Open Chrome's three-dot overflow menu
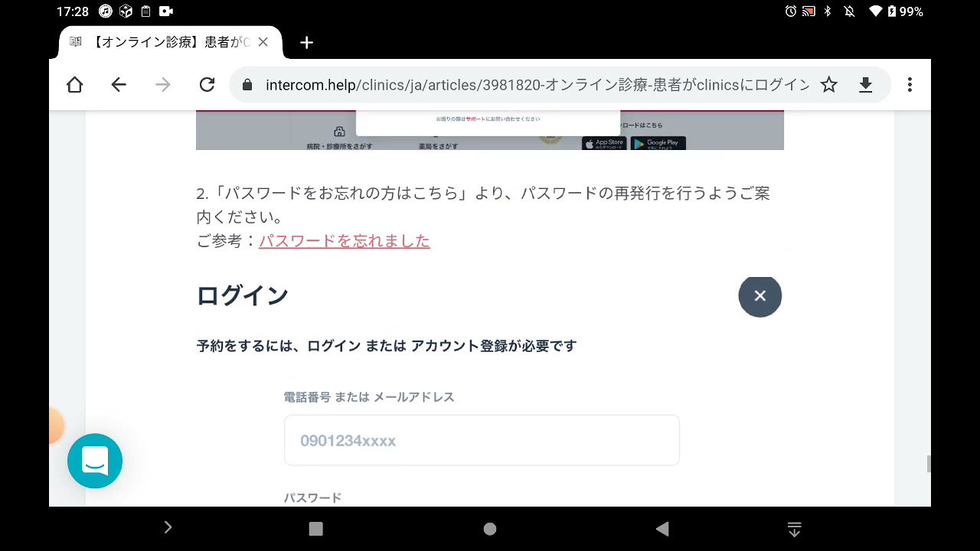Viewport: 980px width, 551px height. (910, 85)
